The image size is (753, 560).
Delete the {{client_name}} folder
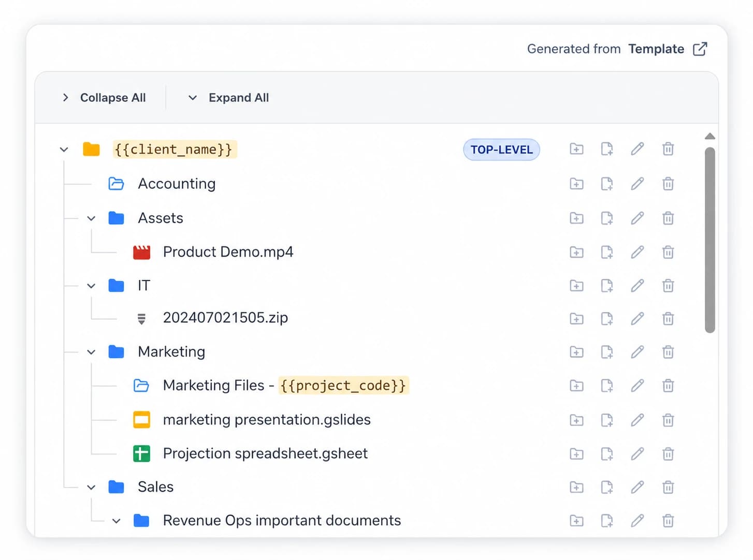[668, 149]
